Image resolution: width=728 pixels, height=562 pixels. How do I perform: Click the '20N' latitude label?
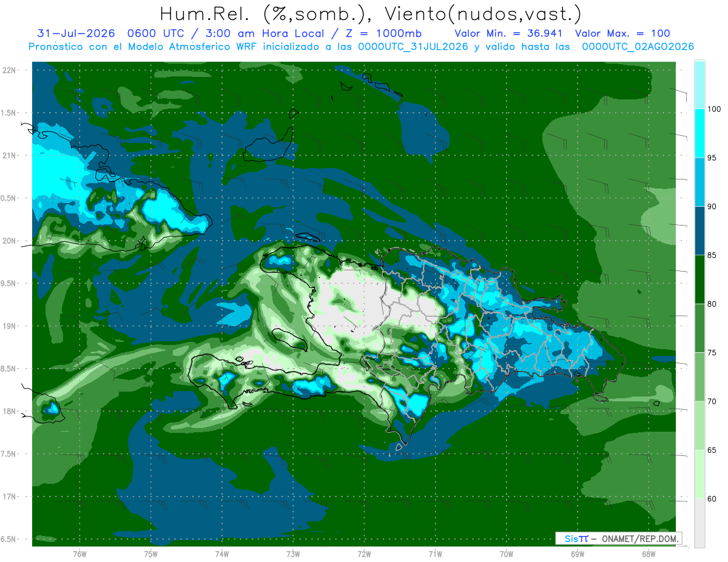tap(10, 241)
